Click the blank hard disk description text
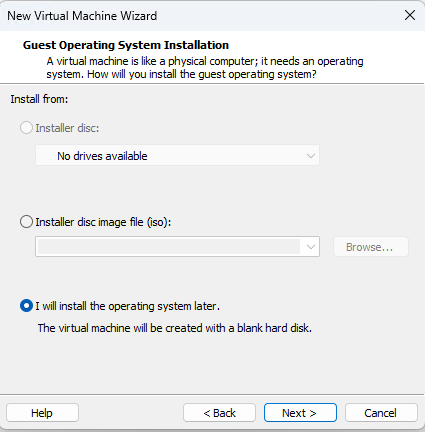The width and height of the screenshot is (425, 432). pos(175,328)
